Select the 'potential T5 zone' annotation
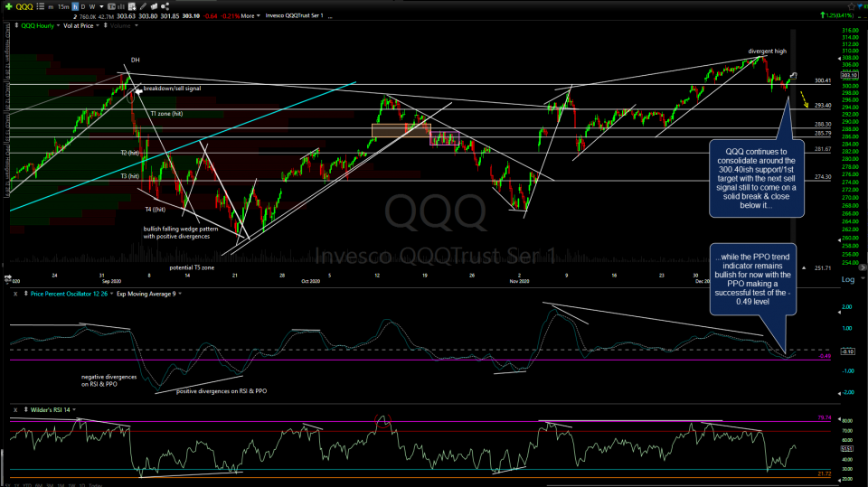This screenshot has width=868, height=487. pos(192,267)
